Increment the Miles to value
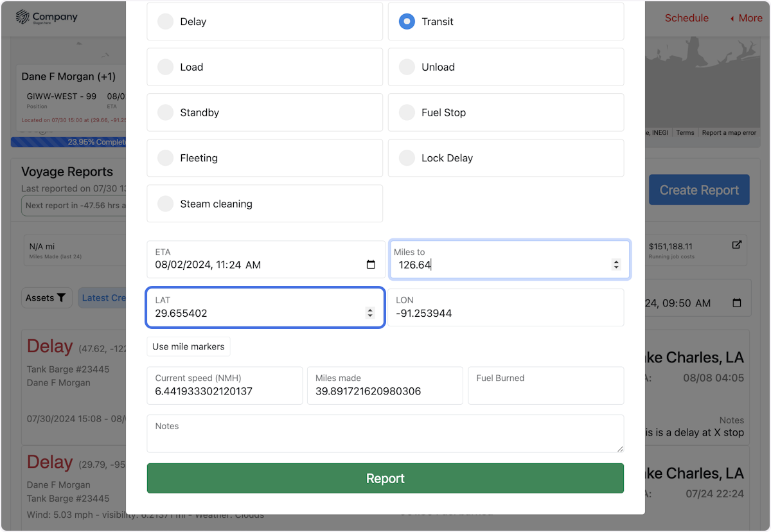Image resolution: width=771 pixels, height=532 pixels. (616, 261)
